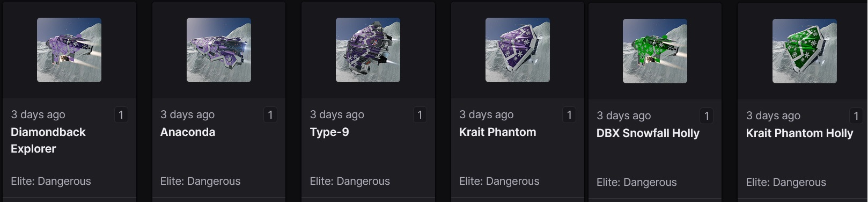The width and height of the screenshot is (868, 202).
Task: Click the count badge on Type-9 card
Action: coord(420,114)
